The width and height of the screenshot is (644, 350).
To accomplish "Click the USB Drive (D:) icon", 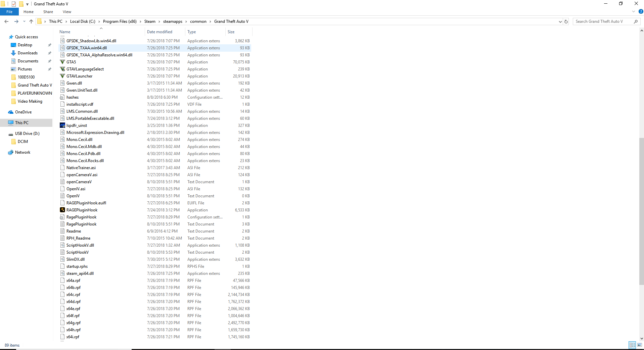I will point(11,134).
